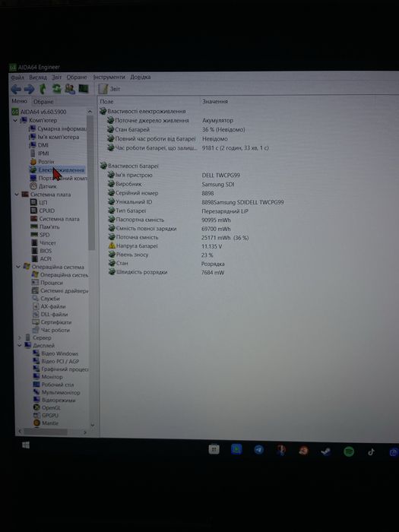Collapse the Комп'ютер tree node

coord(15,120)
